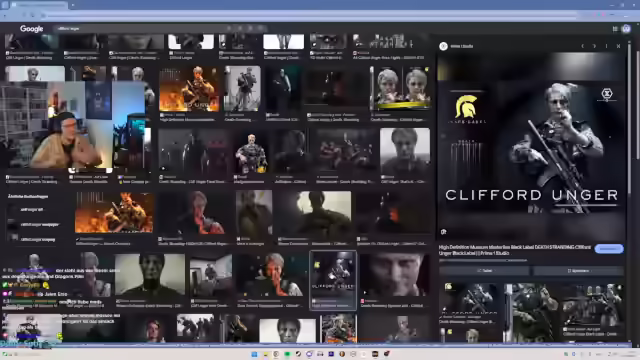The image size is (640, 360).
Task: Click the Google logo
Action: pos(31,29)
